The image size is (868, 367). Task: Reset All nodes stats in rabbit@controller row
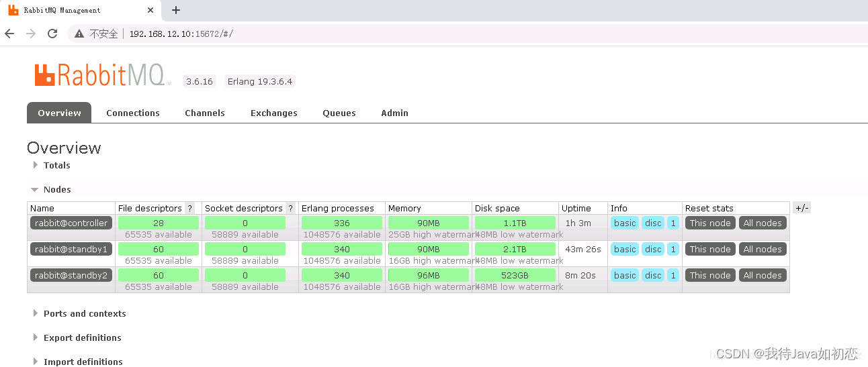tap(763, 223)
